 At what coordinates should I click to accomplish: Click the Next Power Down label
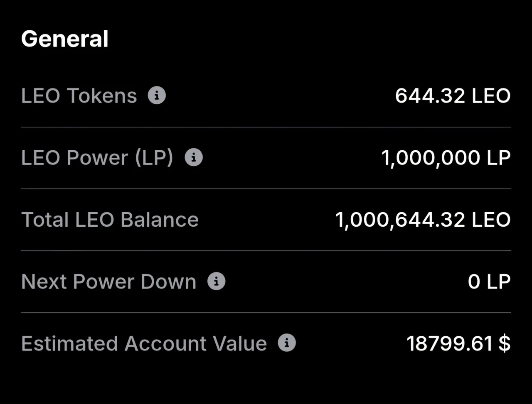coord(108,282)
